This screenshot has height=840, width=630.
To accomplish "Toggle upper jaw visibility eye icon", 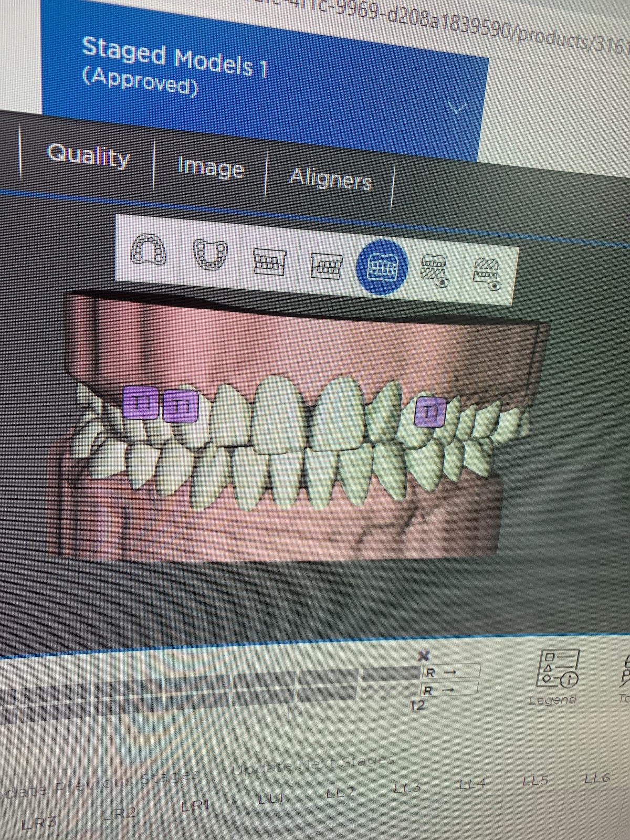I will tap(487, 275).
